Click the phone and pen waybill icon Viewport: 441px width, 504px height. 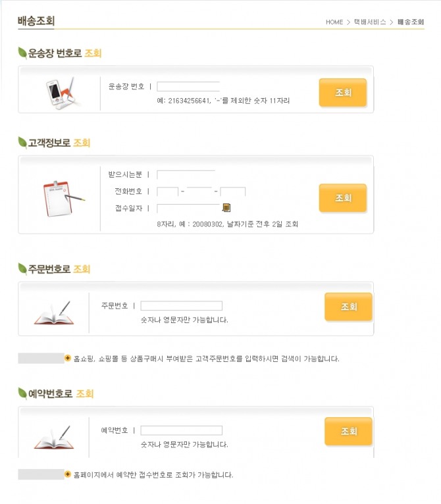(61, 92)
